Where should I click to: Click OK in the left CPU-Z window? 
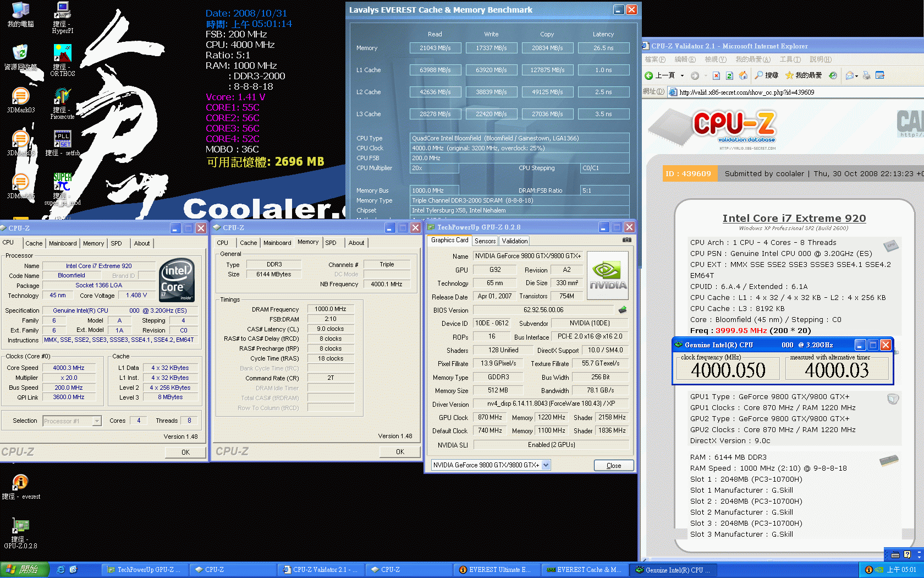186,452
